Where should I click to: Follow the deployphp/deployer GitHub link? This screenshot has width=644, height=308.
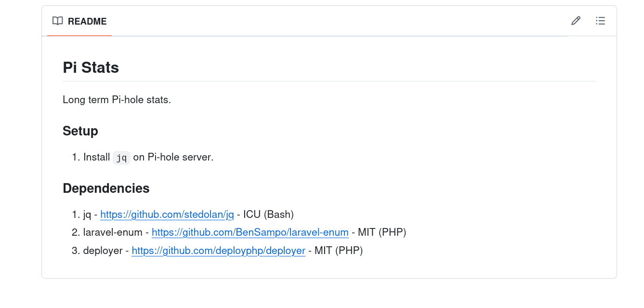click(x=218, y=251)
